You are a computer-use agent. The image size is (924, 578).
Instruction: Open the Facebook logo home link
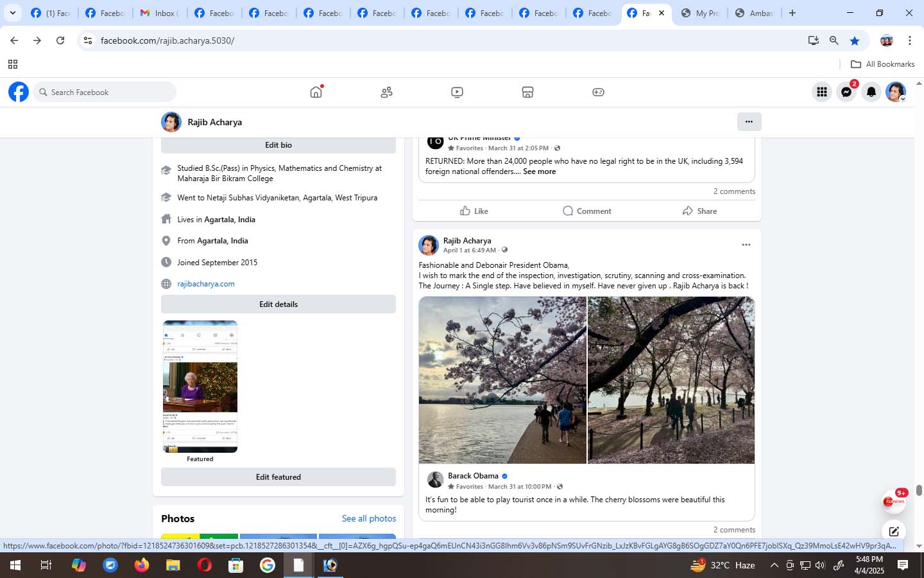(19, 92)
